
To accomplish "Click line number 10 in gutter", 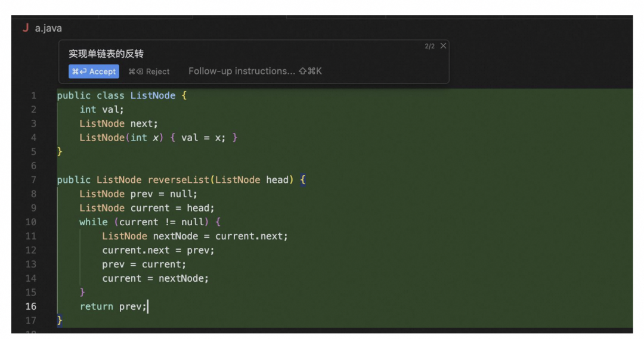I will tap(31, 222).
